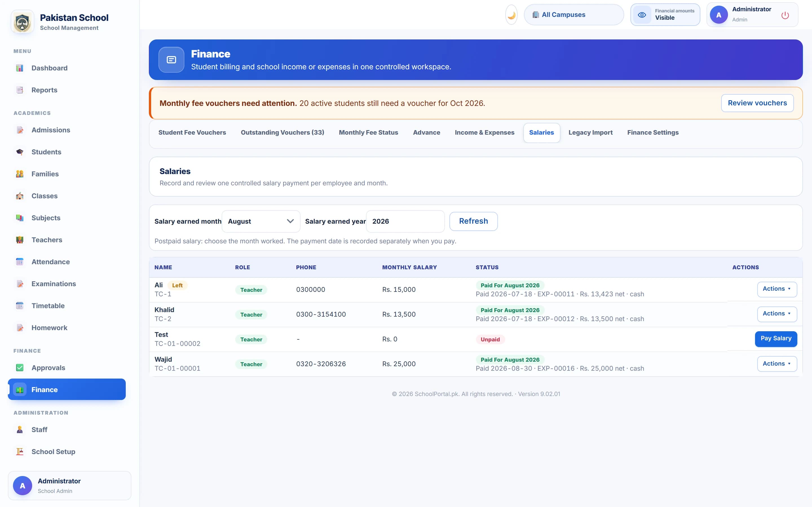Click the Salary earned year field
The image size is (812, 507).
[x=405, y=221]
